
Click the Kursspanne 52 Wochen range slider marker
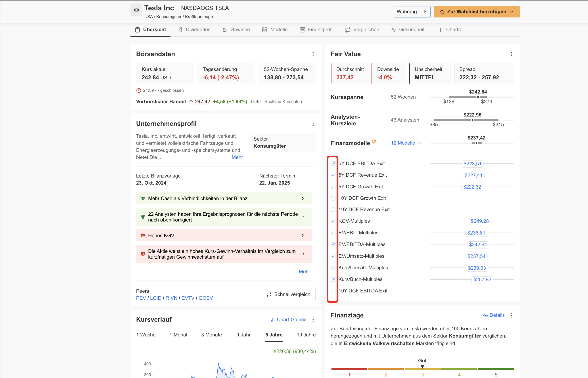point(478,97)
